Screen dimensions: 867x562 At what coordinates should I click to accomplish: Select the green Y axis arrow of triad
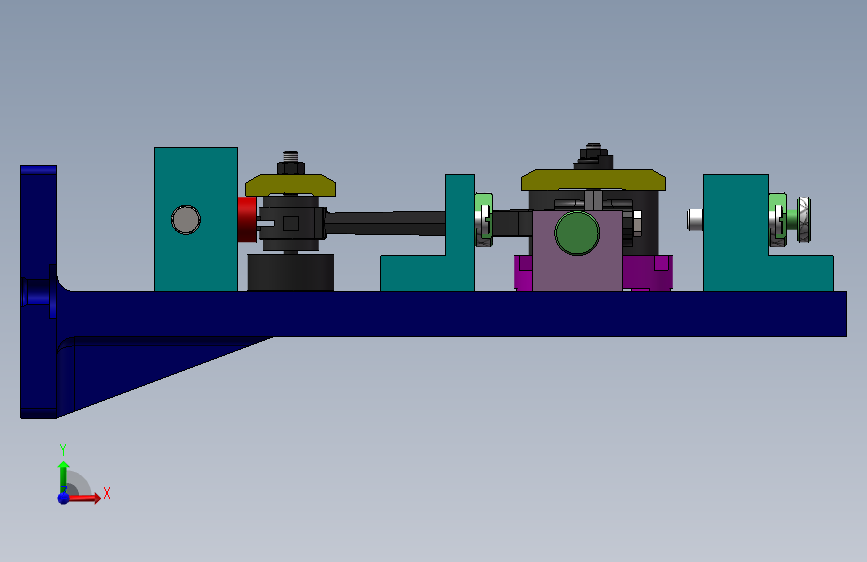point(64,475)
